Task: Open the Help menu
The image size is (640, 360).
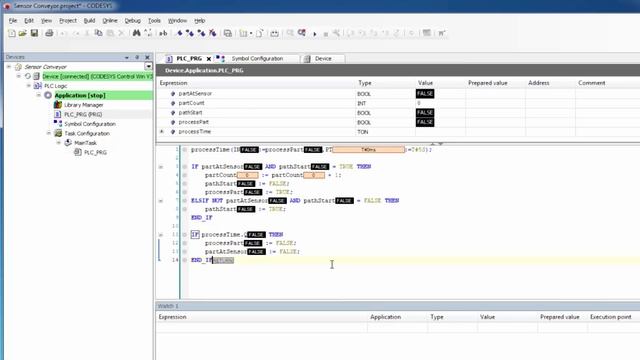Action: [200, 20]
